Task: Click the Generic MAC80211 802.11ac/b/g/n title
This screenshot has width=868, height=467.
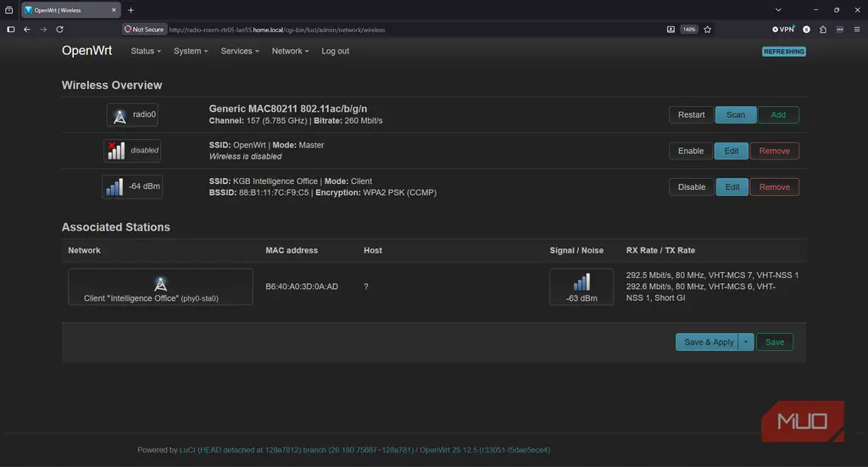Action: (288, 108)
